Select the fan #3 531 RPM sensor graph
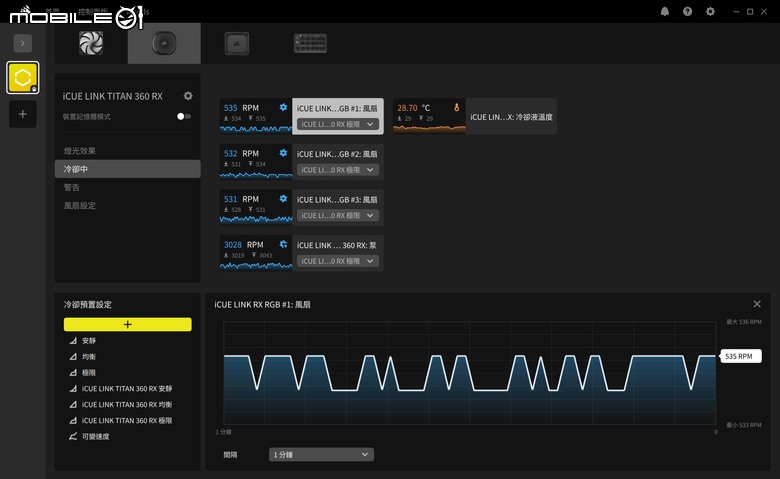The image size is (780, 479). click(x=256, y=207)
